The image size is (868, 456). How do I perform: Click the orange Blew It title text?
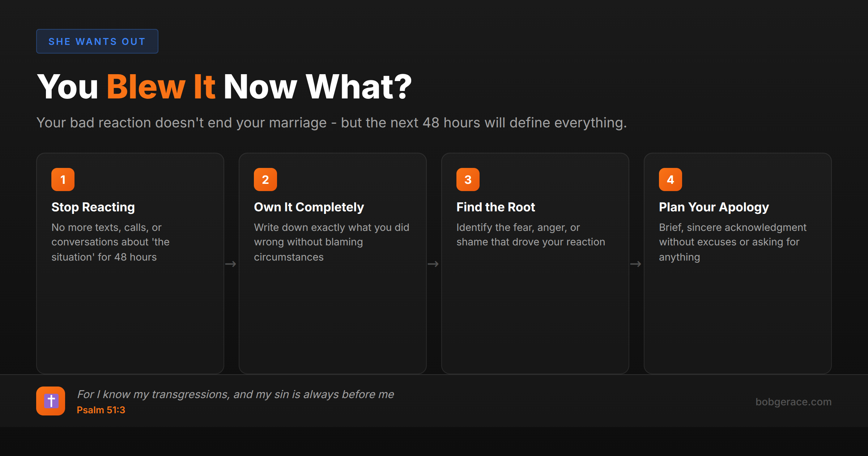[x=161, y=87]
